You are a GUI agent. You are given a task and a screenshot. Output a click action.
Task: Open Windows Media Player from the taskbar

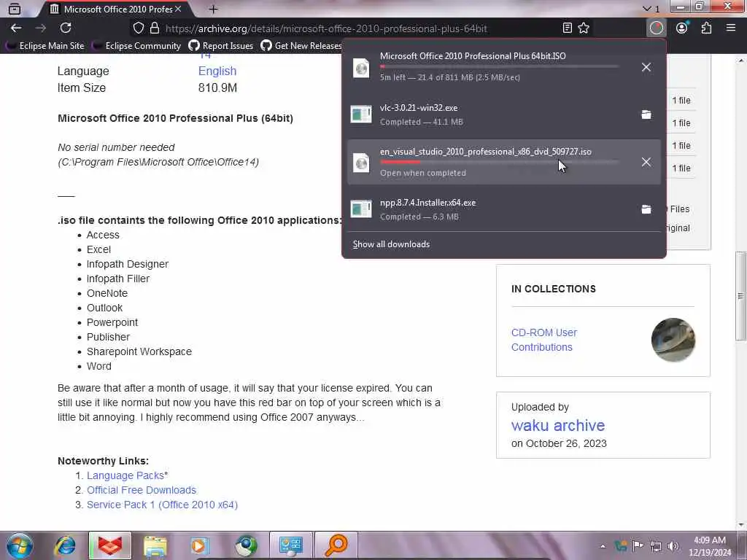tap(200, 545)
